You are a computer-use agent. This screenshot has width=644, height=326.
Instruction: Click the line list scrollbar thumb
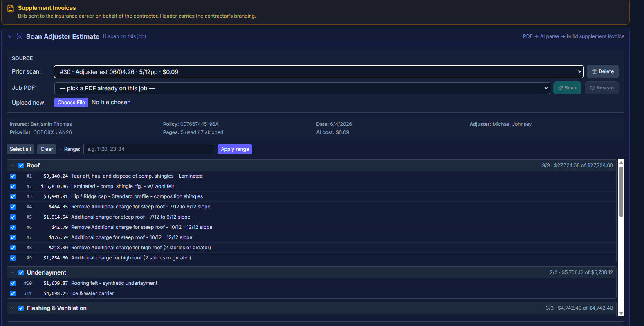pyautogui.click(x=621, y=192)
